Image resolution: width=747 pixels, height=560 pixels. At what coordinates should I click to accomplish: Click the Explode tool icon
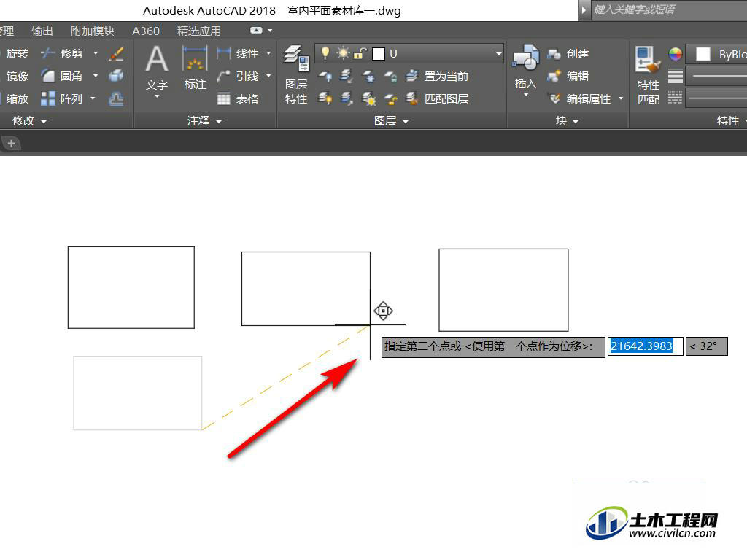tap(116, 76)
